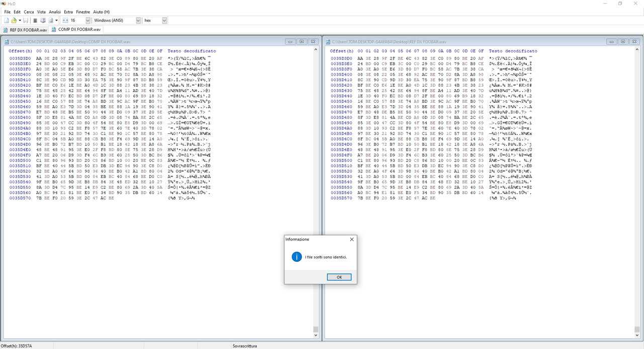The width and height of the screenshot is (644, 349).
Task: Click column header 00 in REF window
Action: (x=361, y=51)
